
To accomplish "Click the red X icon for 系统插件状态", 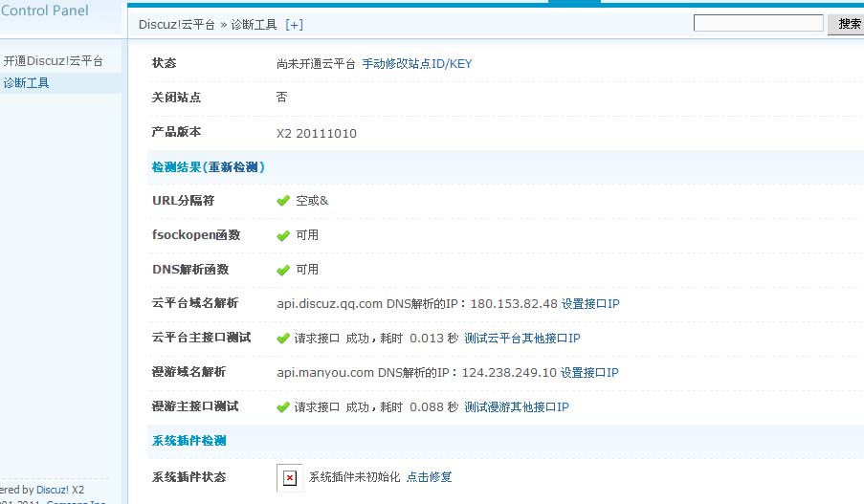I will [289, 477].
